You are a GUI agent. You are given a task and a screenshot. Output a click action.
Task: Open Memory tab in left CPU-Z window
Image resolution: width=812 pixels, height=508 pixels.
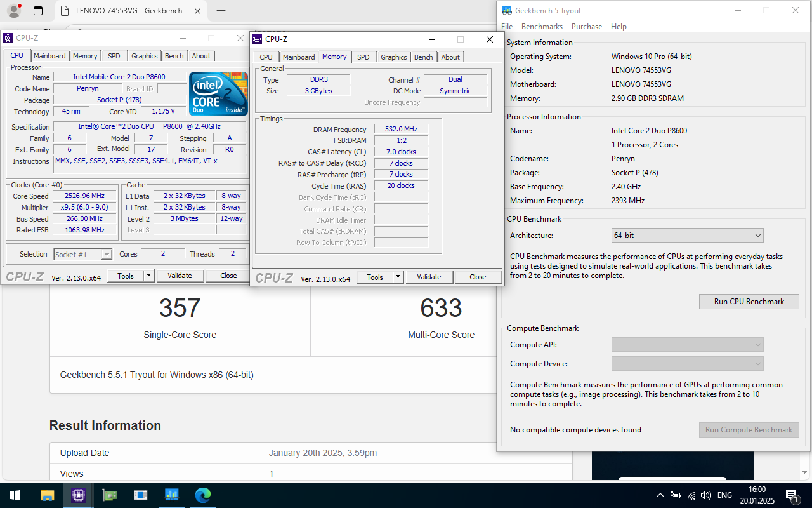(x=85, y=56)
